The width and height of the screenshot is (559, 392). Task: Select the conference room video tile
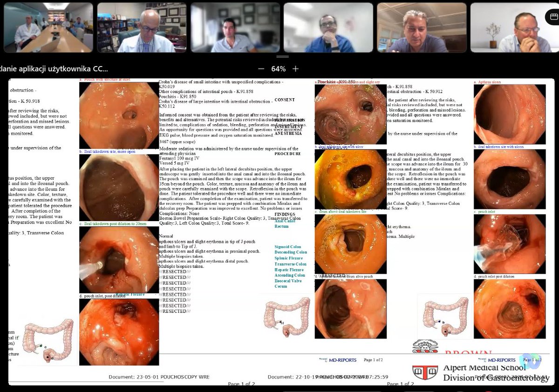coord(48,27)
